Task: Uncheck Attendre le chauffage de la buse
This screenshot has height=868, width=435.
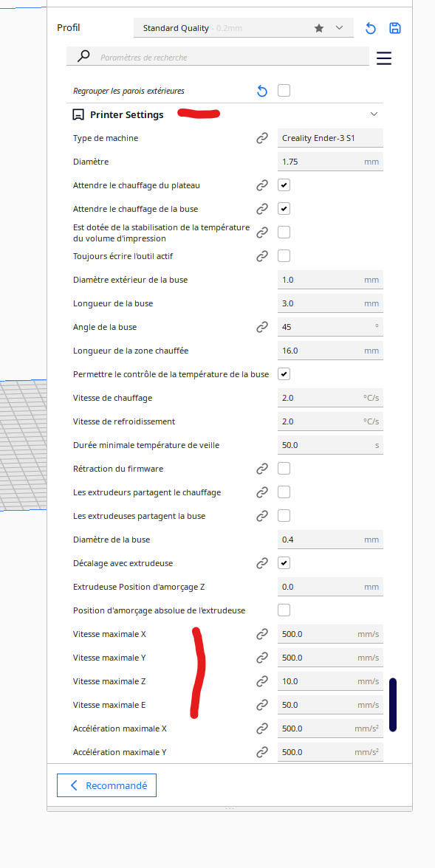Action: tap(284, 209)
